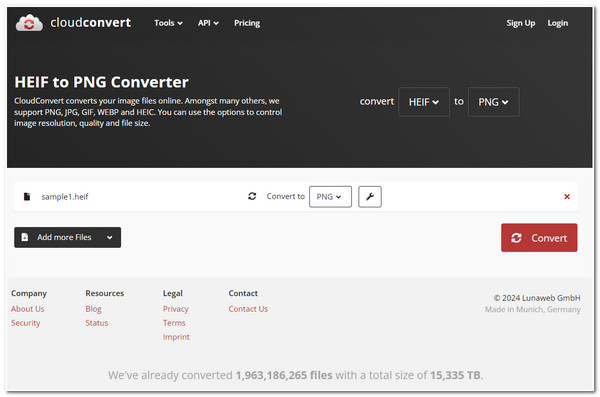Image resolution: width=600 pixels, height=397 pixels.
Task: Click the Made in Munich, Germany text
Action: click(x=532, y=309)
